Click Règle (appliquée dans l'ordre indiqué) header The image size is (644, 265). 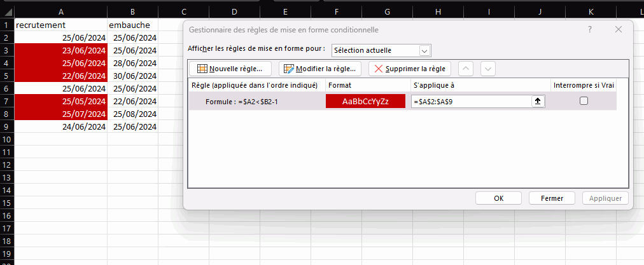[x=257, y=85]
